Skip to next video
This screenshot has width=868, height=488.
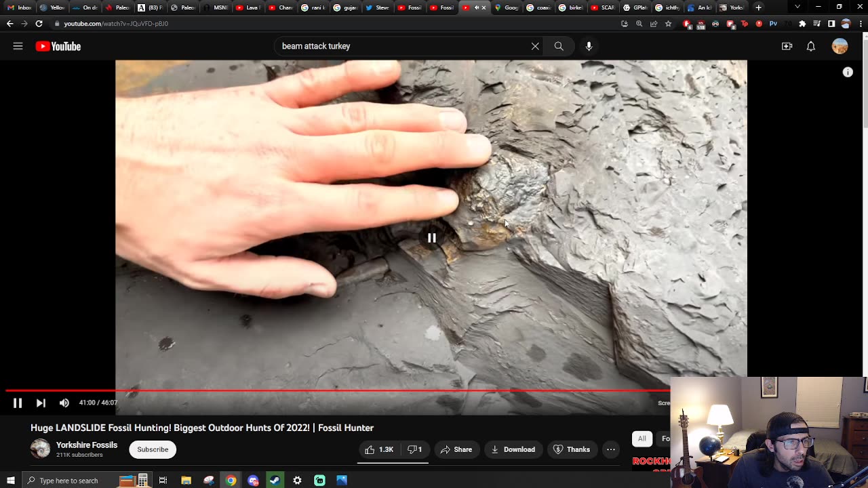tap(41, 403)
